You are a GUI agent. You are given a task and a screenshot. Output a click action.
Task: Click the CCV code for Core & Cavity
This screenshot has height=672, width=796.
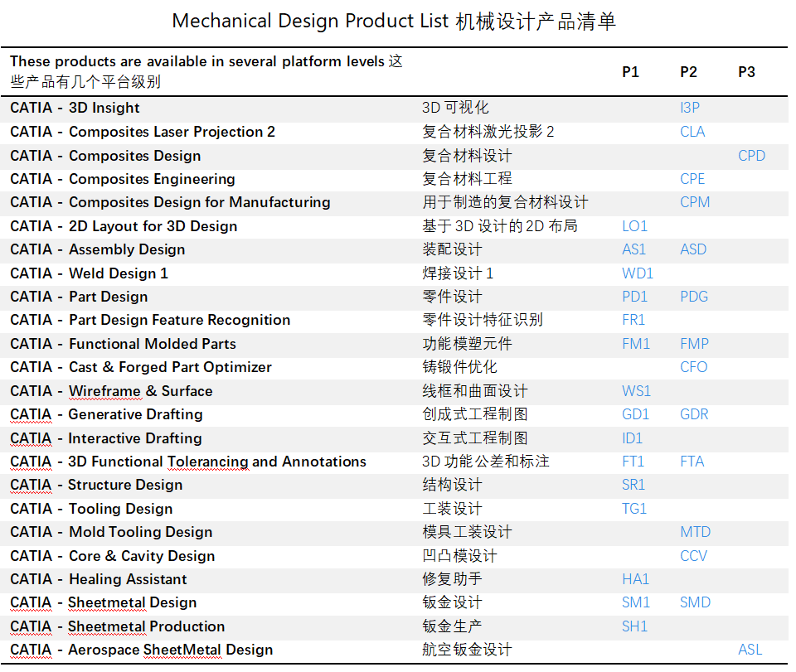point(693,556)
